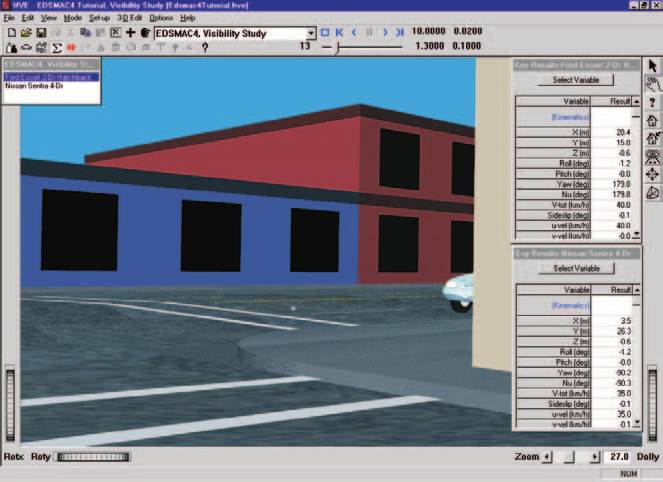This screenshot has height=482, width=663.
Task: Click the red playback editor icon
Action: [71, 47]
